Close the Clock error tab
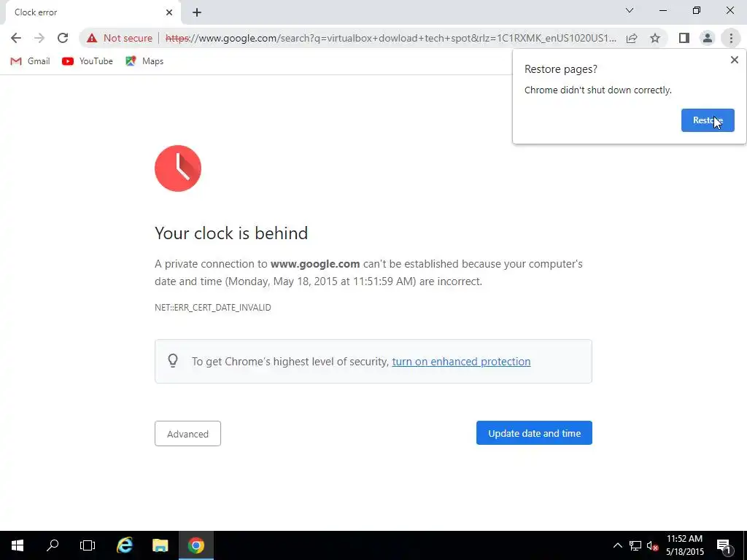Screen dimensions: 747x560 169,12
